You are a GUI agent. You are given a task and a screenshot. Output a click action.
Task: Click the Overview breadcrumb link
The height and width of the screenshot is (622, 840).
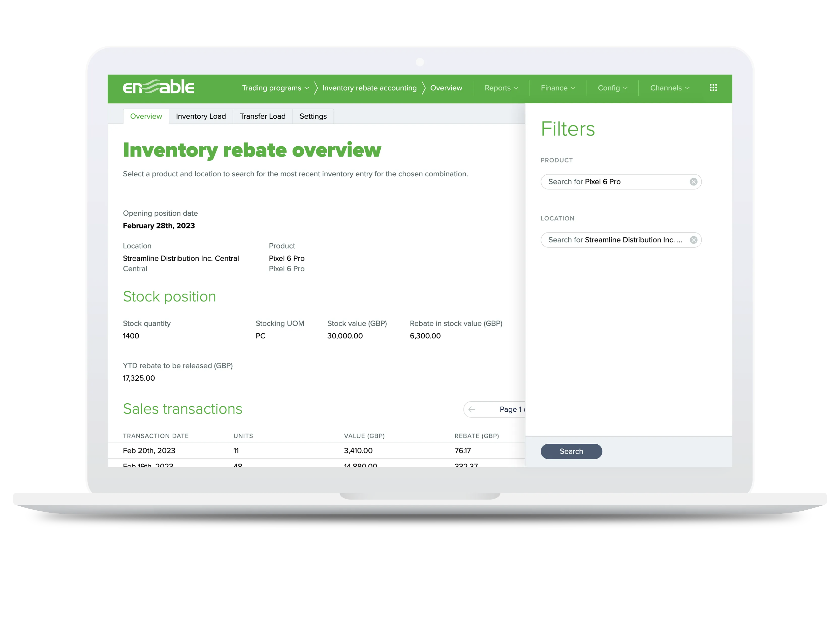coord(446,88)
